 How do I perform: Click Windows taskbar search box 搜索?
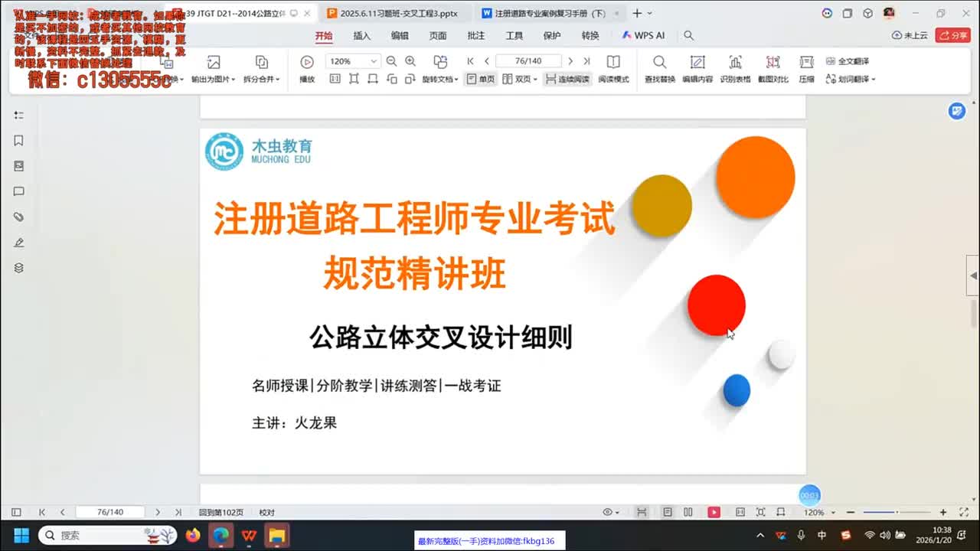pos(109,535)
